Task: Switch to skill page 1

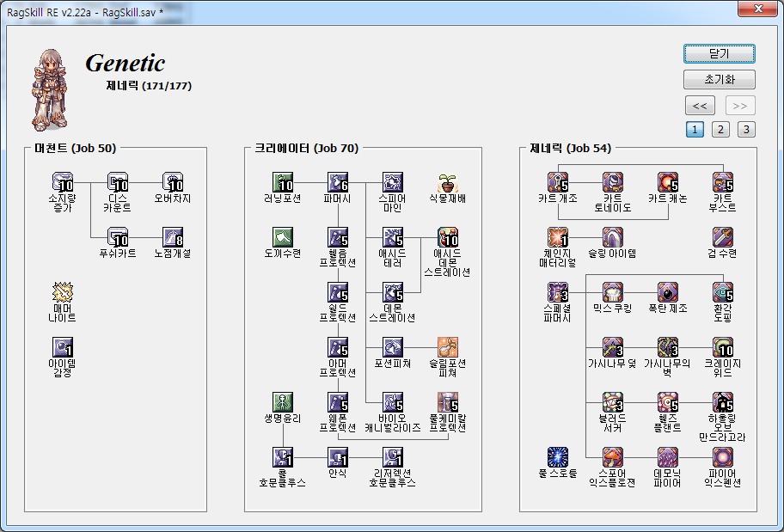Action: [695, 130]
